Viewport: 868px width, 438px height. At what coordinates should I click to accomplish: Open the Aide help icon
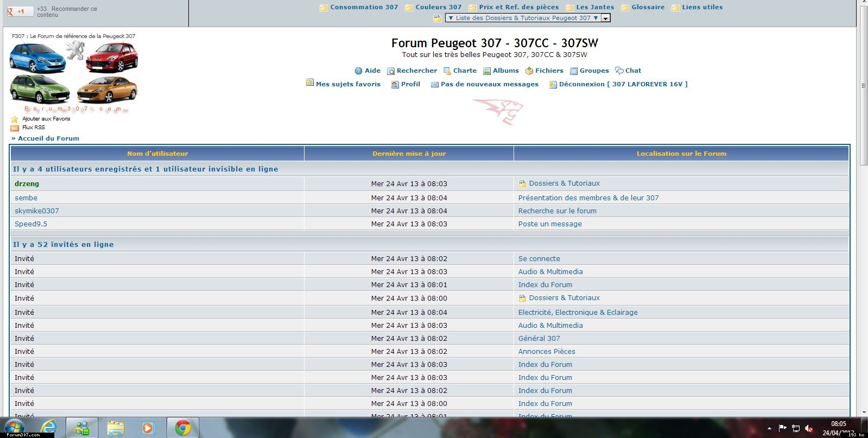[358, 71]
